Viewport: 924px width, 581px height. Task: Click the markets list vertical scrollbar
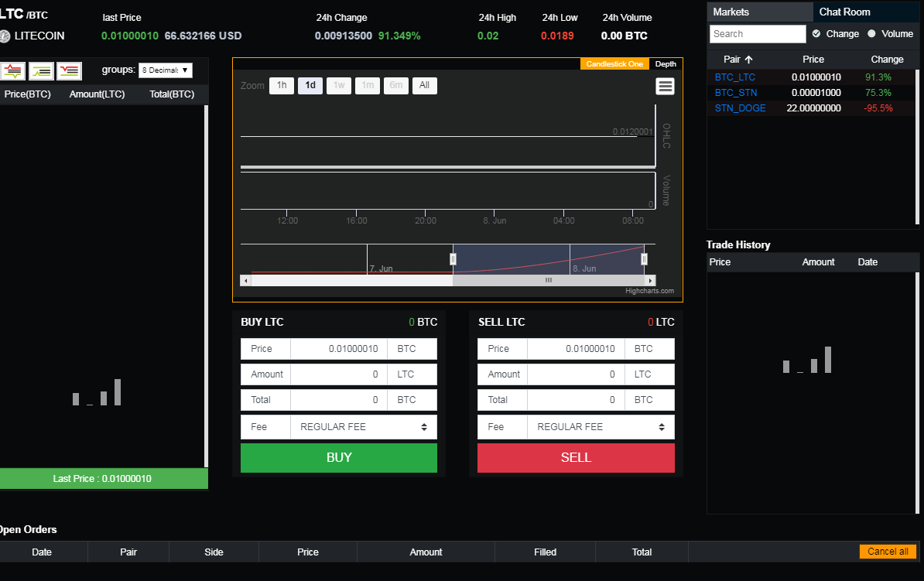917,147
